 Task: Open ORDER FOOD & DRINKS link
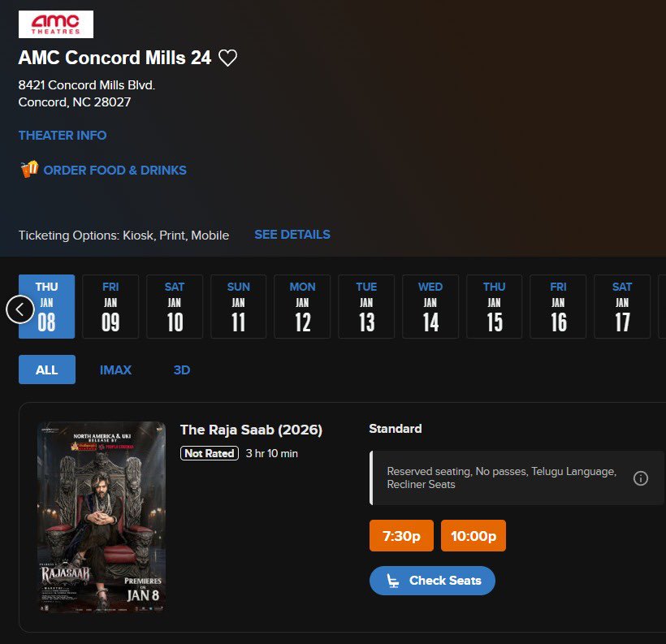point(115,171)
